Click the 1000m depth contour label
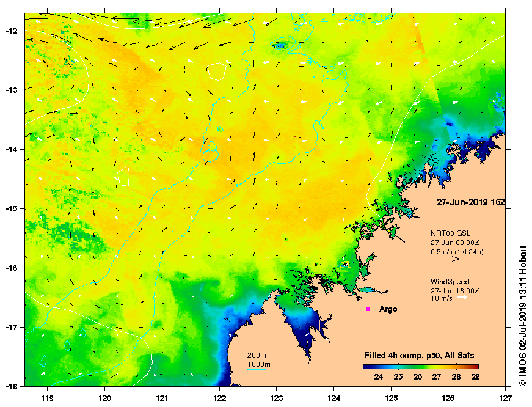 pos(259,365)
